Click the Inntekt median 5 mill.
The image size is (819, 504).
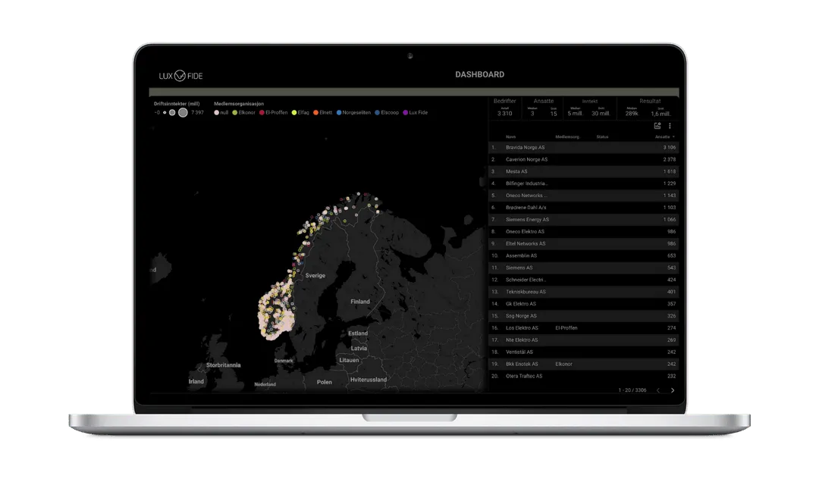coord(575,114)
